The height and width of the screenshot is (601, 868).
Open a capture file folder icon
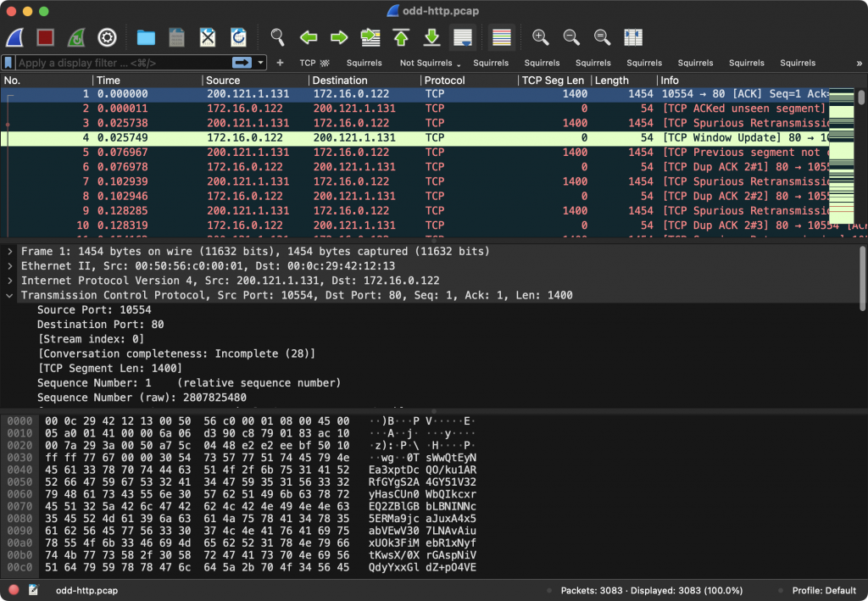146,37
